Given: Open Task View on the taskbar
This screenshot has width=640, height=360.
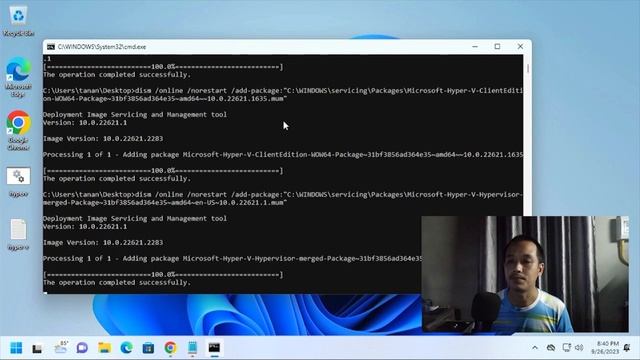Looking at the screenshot, I should click(38, 348).
